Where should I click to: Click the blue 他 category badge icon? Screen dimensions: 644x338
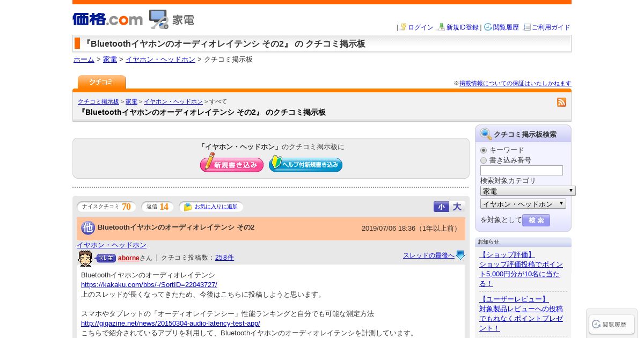pyautogui.click(x=88, y=228)
